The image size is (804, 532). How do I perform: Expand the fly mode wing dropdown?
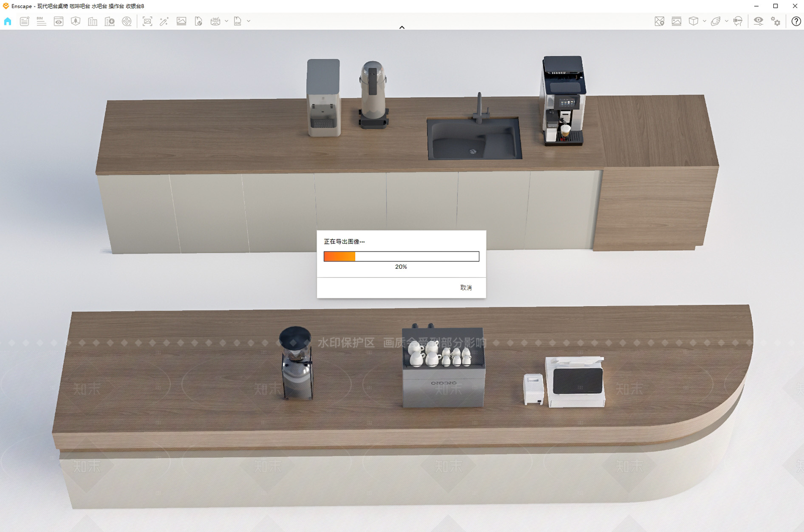(727, 21)
